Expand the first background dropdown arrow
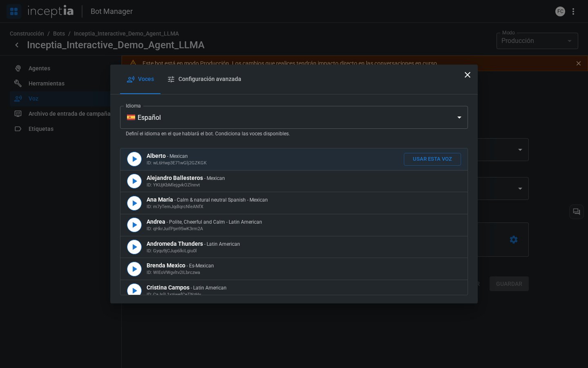588x368 pixels. (x=520, y=150)
